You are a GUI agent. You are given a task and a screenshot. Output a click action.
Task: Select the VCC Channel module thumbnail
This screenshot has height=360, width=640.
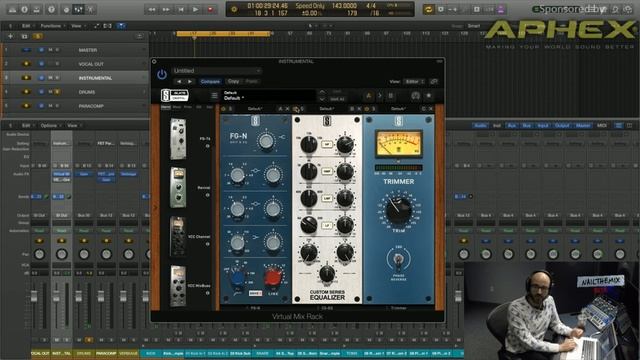click(178, 237)
